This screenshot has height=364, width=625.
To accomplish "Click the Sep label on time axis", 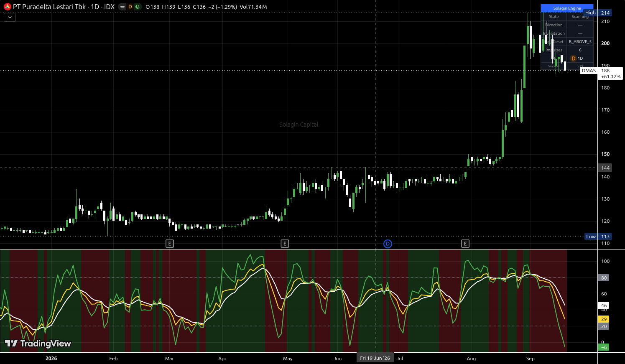I will pos(530,359).
